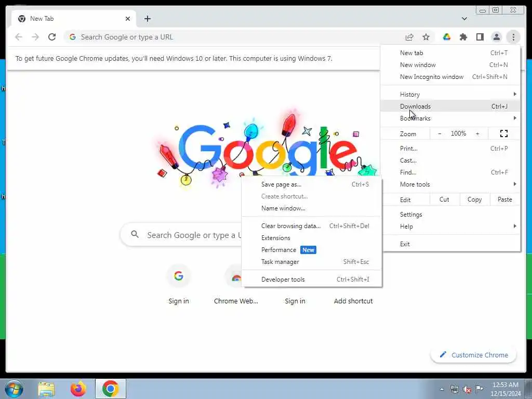
Task: Bookmark this tab with the star icon
Action: coord(426,37)
